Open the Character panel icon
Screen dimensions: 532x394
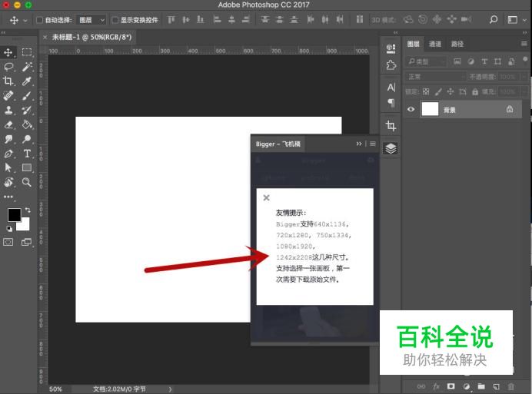[x=391, y=88]
